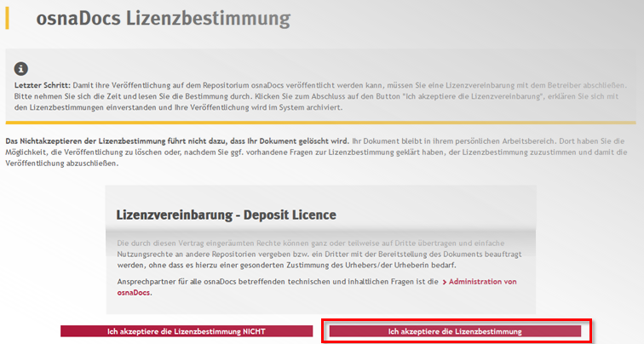Viewport: 644px width, 344px height.
Task: Click the paragraph starting 'Die durch diesen Vertrag'
Action: click(319, 254)
